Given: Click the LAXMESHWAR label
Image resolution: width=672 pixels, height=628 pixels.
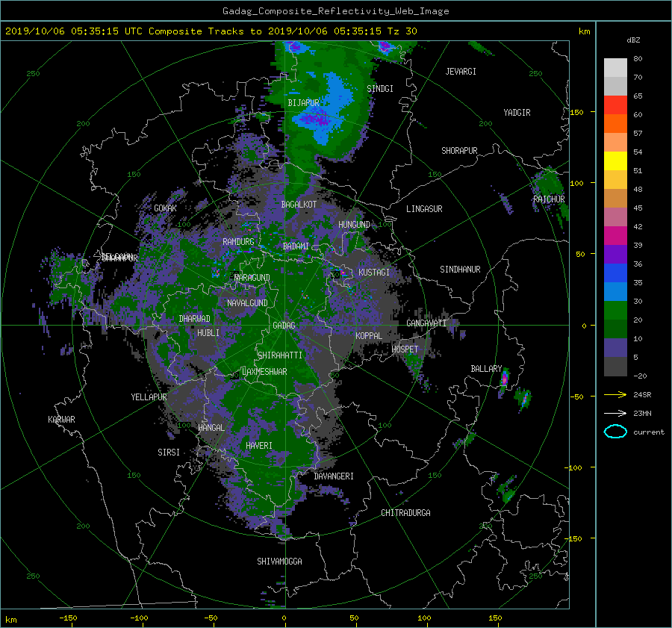Looking at the screenshot, I should (264, 372).
